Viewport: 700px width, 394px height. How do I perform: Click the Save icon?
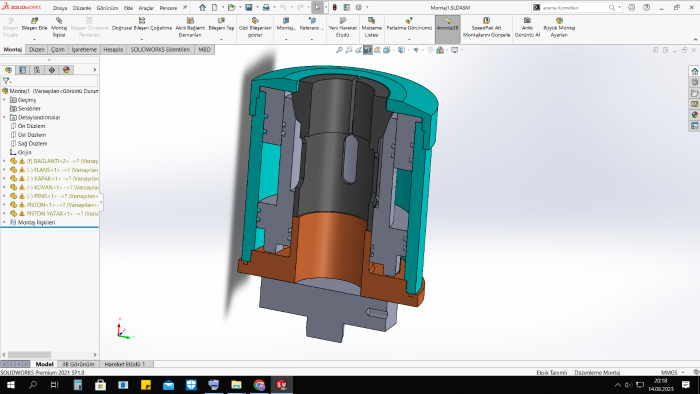[x=249, y=8]
